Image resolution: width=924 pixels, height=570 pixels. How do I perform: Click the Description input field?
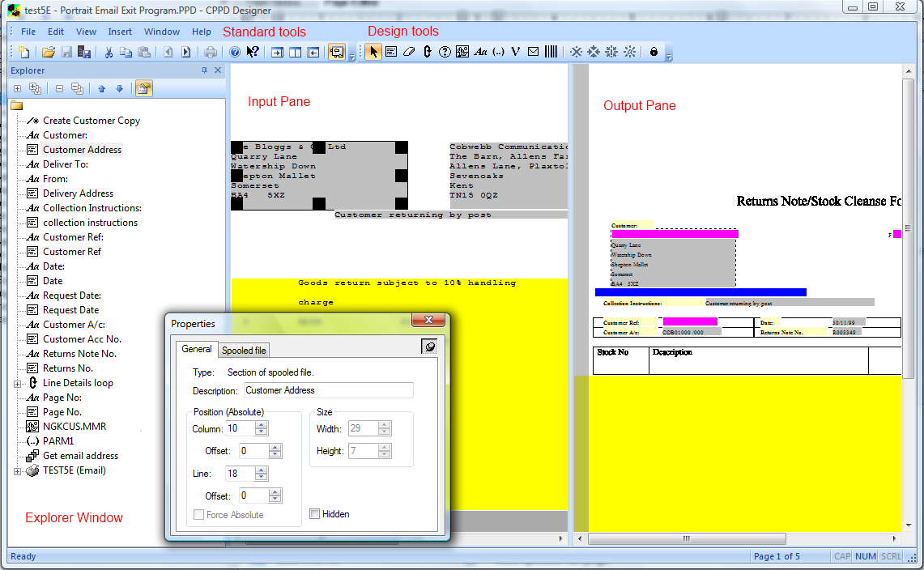pos(328,390)
